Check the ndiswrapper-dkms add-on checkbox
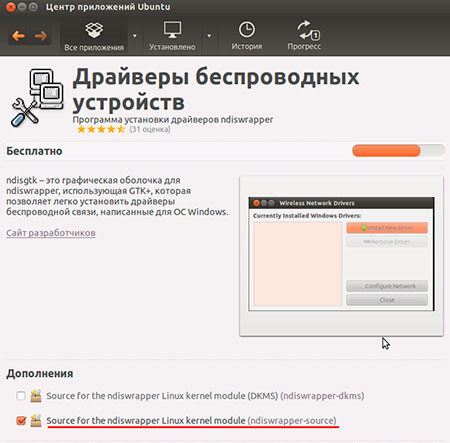 click(x=21, y=396)
